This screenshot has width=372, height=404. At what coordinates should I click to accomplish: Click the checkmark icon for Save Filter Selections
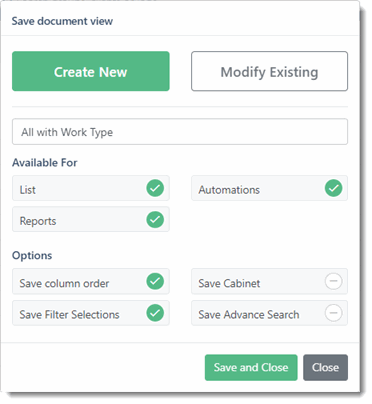155,313
